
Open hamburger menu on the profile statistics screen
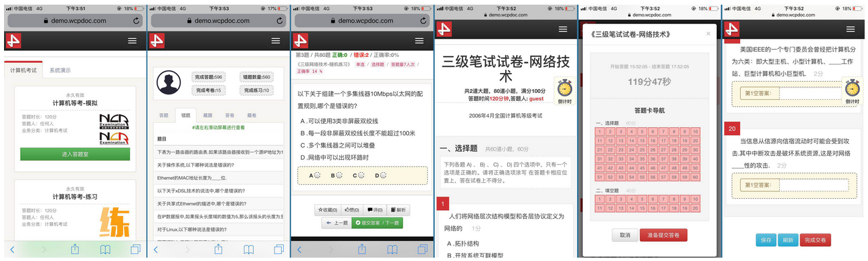276,40
